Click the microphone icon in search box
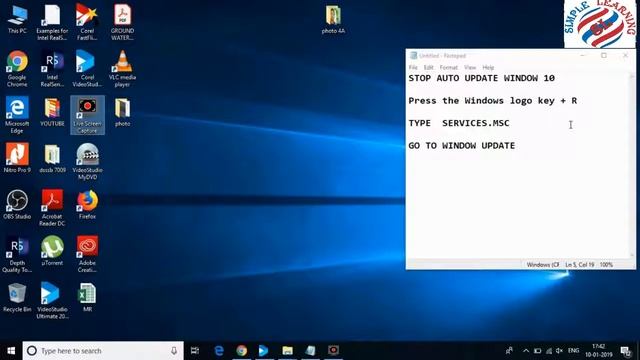Image resolution: width=640 pixels, height=360 pixels. pos(174,351)
